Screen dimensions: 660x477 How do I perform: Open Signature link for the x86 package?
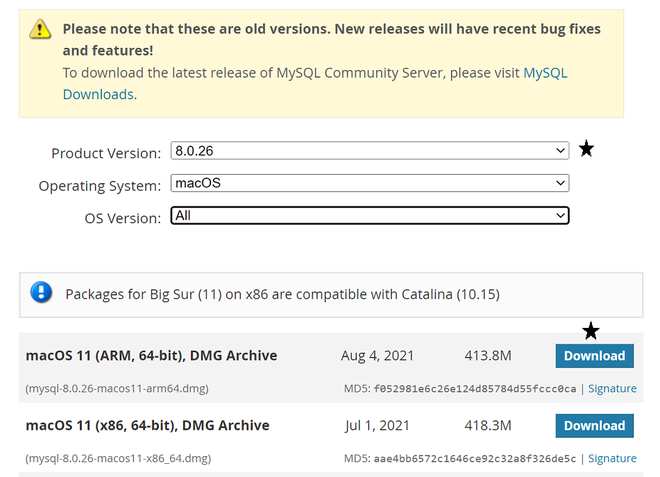pyautogui.click(x=612, y=458)
